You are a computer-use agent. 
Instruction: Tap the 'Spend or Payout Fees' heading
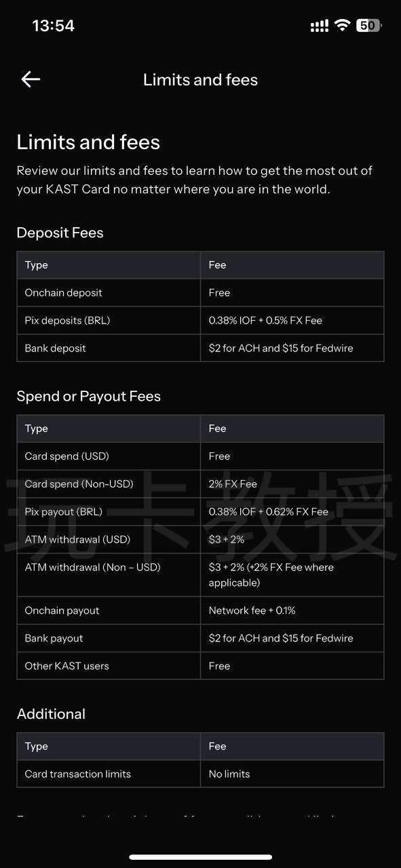pos(89,397)
